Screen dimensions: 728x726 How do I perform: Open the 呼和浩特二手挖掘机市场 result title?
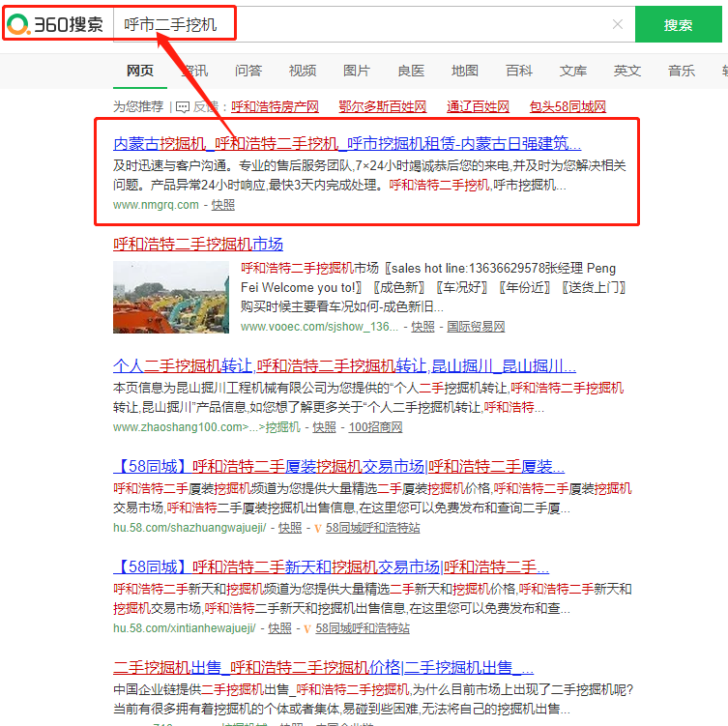198,244
